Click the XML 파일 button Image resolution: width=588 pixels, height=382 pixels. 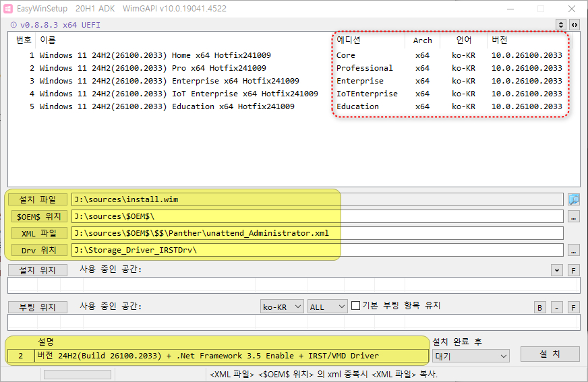(39, 233)
